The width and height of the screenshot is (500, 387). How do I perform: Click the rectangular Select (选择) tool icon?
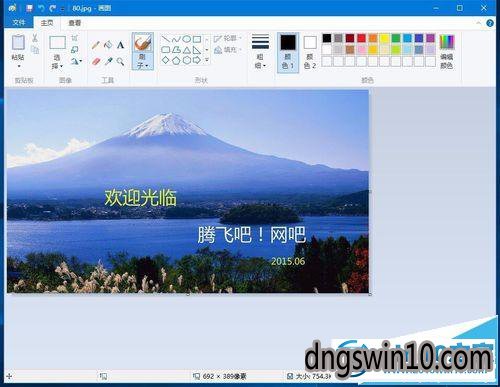[x=57, y=43]
